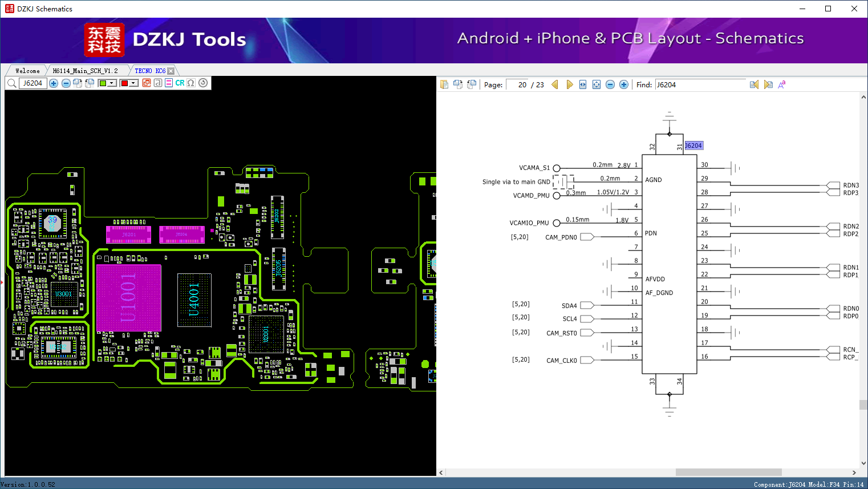Switch to the Welcome tab
Viewport: 868px width, 489px height.
[27, 71]
